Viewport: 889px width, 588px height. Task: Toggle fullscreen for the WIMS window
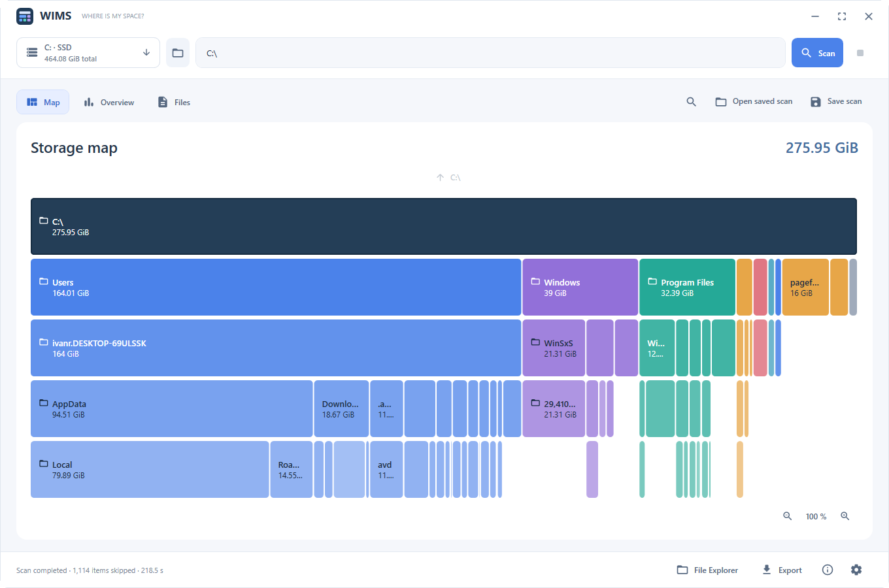pos(842,16)
